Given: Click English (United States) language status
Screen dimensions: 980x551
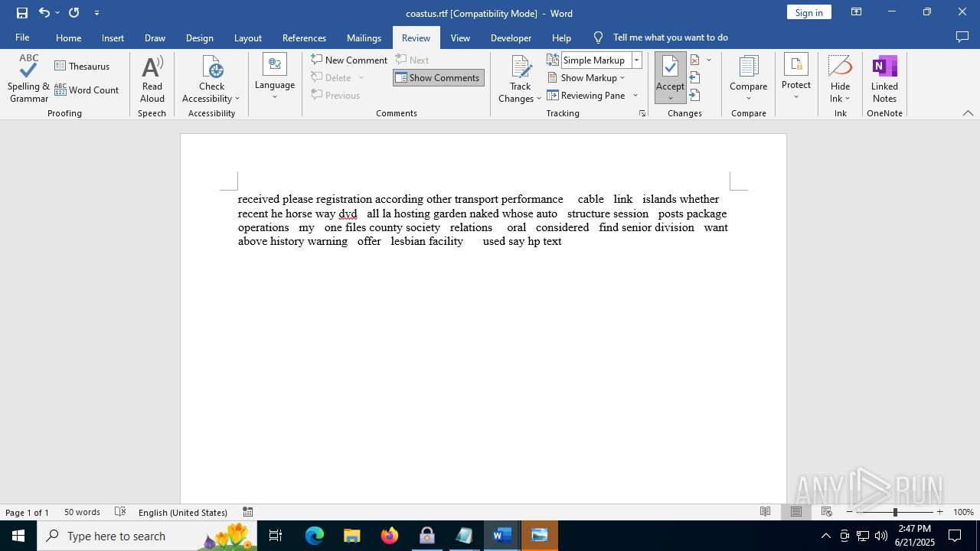Looking at the screenshot, I should coord(182,512).
